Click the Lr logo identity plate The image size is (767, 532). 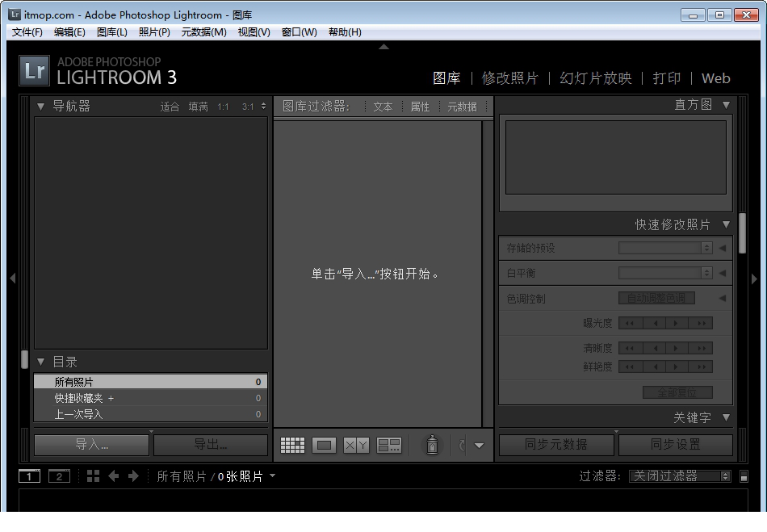pos(34,70)
